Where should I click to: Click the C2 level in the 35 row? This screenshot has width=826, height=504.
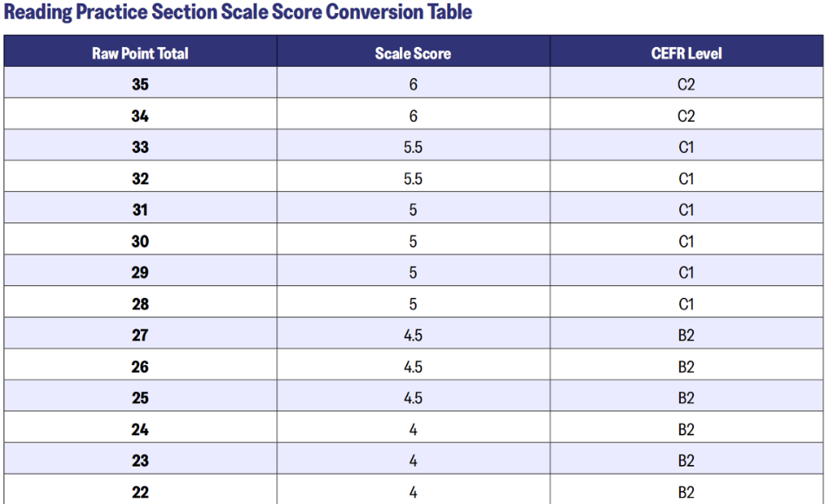pyautogui.click(x=686, y=84)
